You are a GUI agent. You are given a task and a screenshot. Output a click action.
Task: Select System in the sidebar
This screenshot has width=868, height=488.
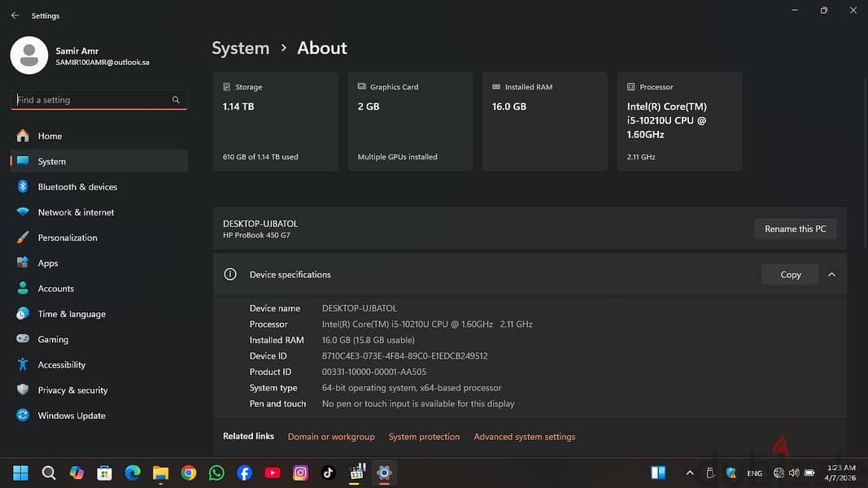(98, 161)
